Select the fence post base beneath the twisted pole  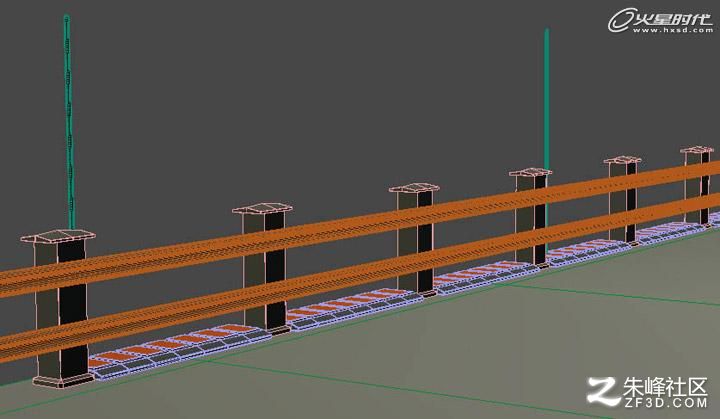[63, 380]
